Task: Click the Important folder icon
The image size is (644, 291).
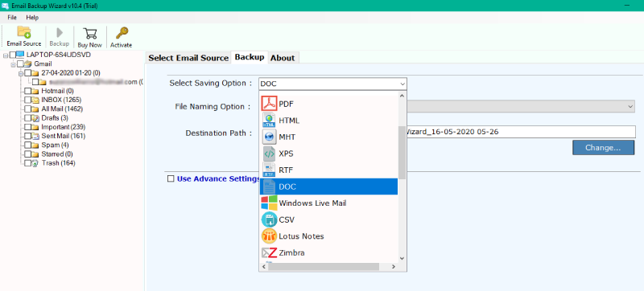Action: (x=35, y=127)
